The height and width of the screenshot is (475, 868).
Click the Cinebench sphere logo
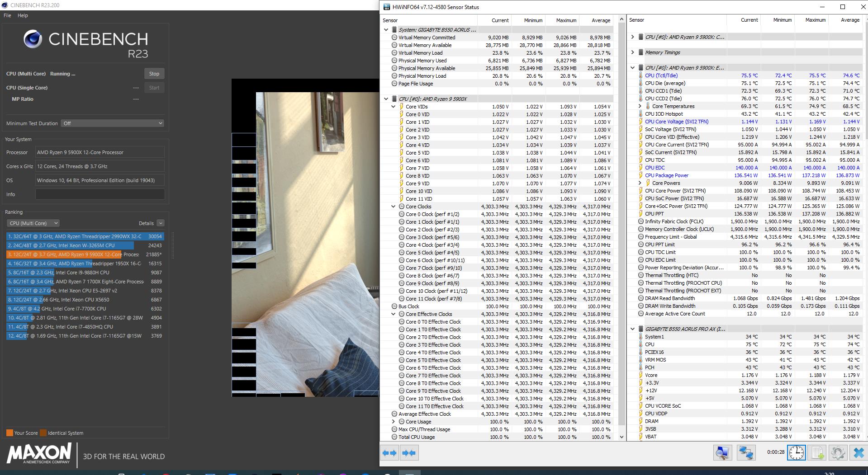33,39
